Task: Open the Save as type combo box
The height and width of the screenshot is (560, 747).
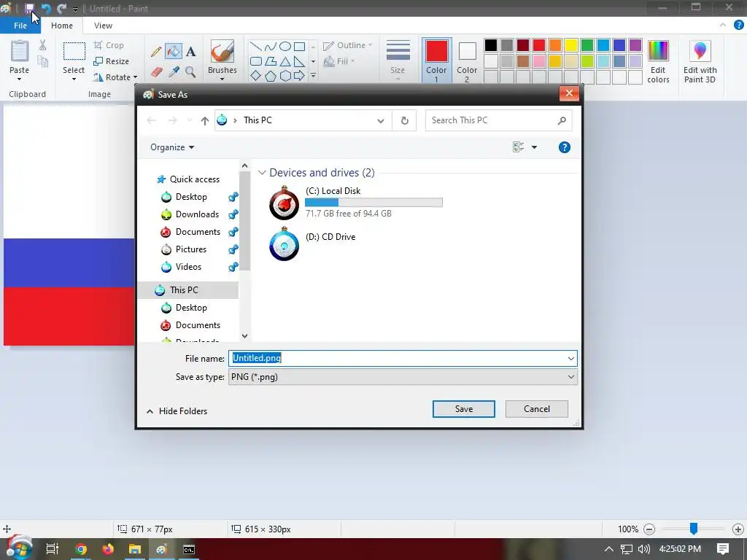Action: [x=403, y=377]
